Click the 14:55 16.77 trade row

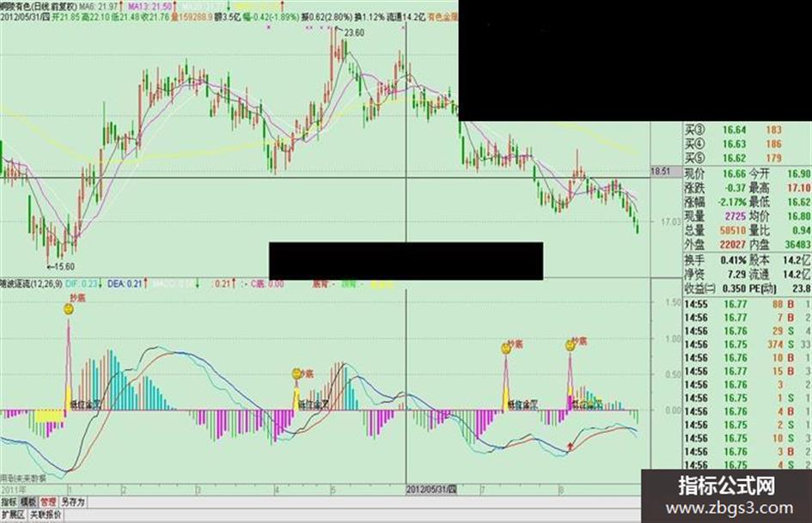[748, 304]
